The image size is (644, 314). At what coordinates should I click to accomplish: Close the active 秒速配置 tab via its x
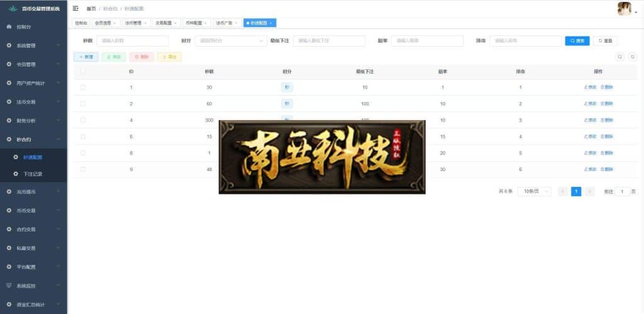point(270,23)
